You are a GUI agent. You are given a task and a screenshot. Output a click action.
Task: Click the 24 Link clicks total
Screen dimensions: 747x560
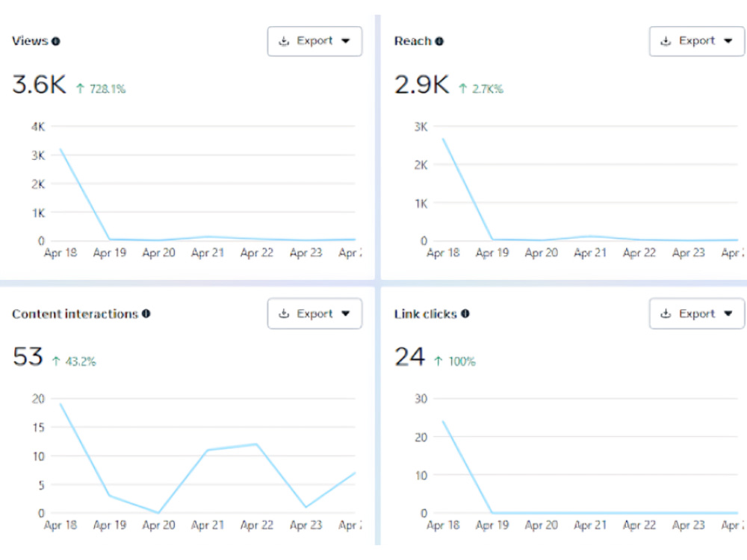point(409,357)
